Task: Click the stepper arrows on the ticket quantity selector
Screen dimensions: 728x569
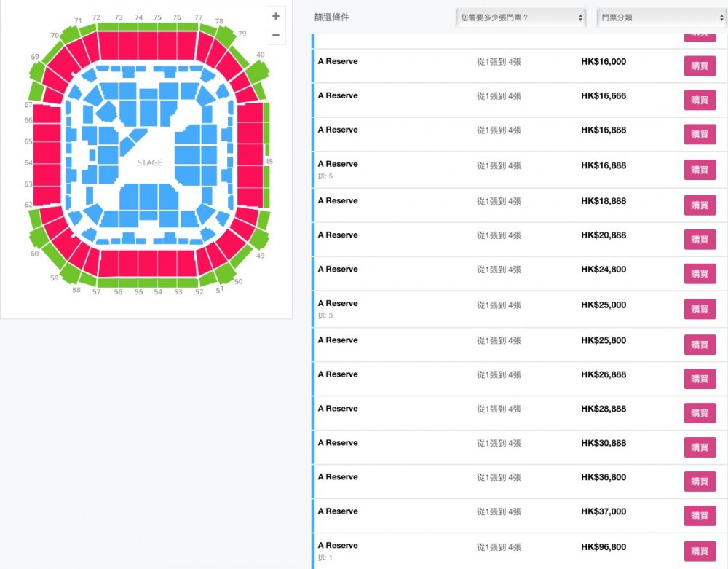Action: (581, 17)
